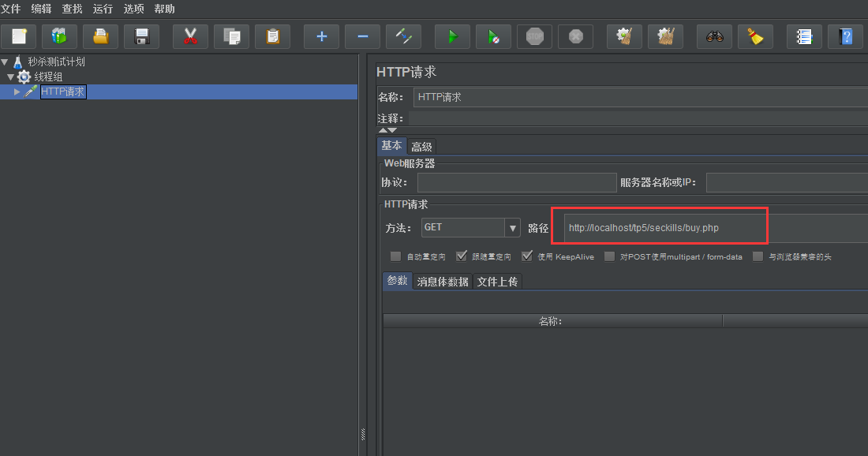Cut selected element with scissors icon
The width and height of the screenshot is (868, 456).
(x=190, y=36)
